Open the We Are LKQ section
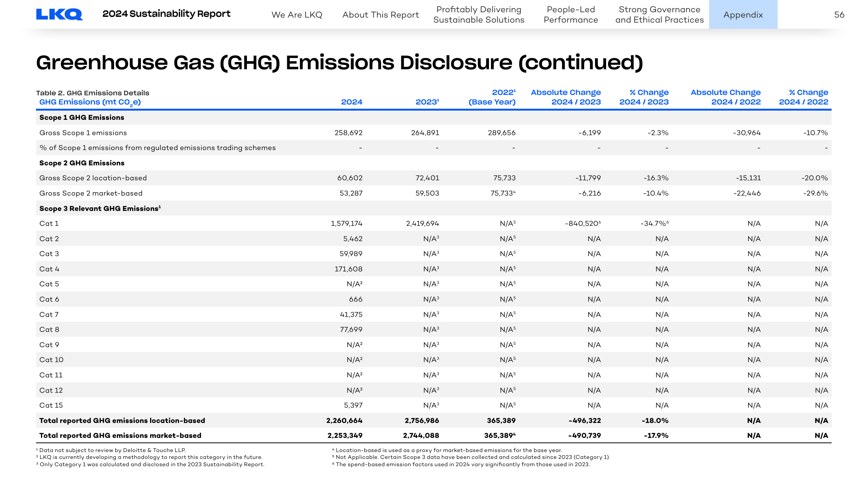This screenshot has height=488, width=868. point(297,15)
